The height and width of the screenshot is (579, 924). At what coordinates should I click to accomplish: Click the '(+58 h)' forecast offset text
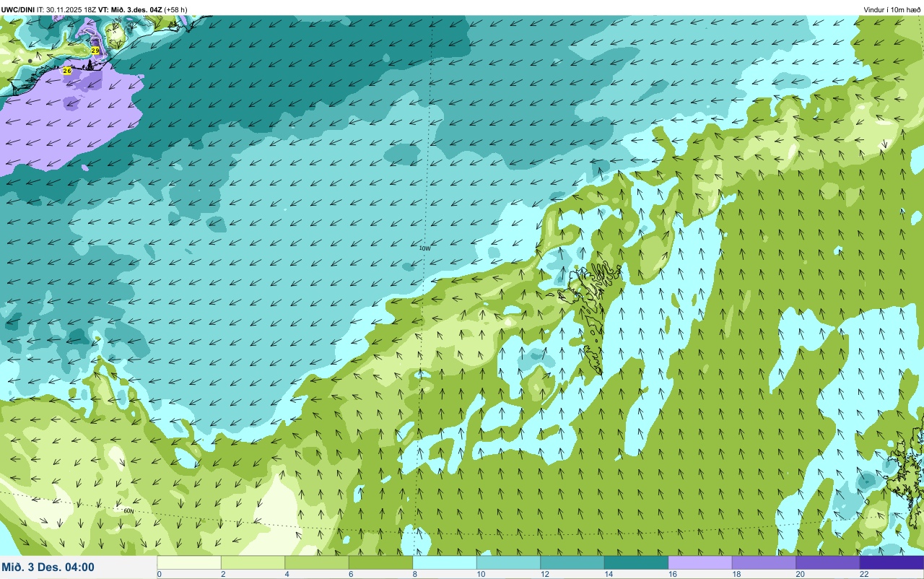(176, 9)
